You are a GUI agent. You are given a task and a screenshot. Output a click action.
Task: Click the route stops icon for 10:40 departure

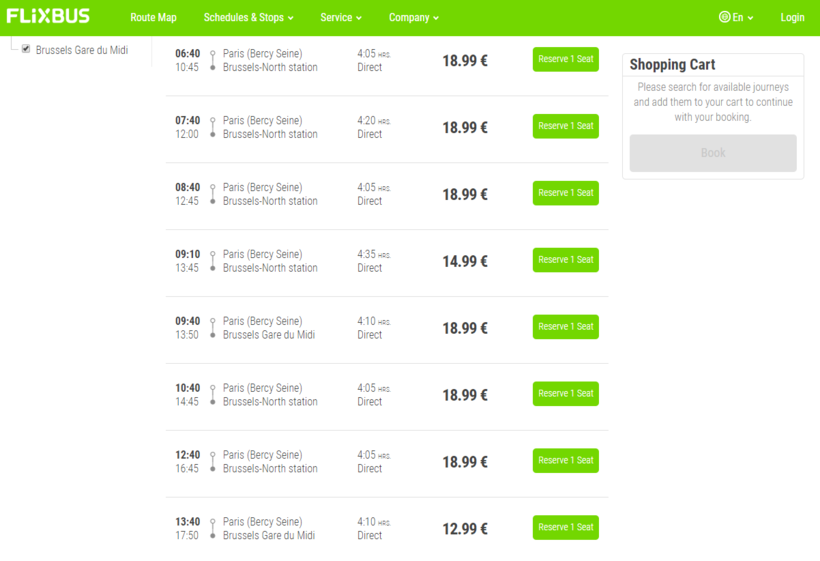pos(212,394)
